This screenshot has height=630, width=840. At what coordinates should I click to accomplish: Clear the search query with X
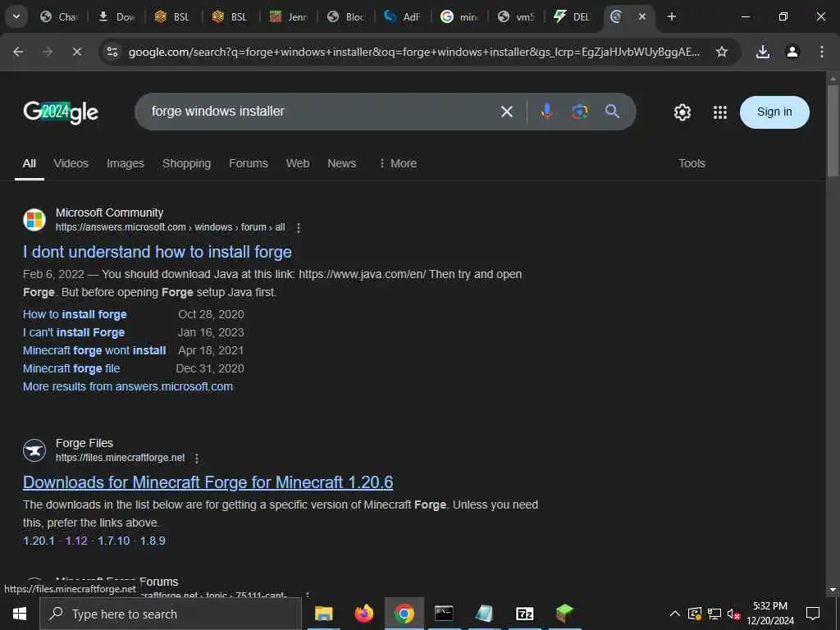507,112
